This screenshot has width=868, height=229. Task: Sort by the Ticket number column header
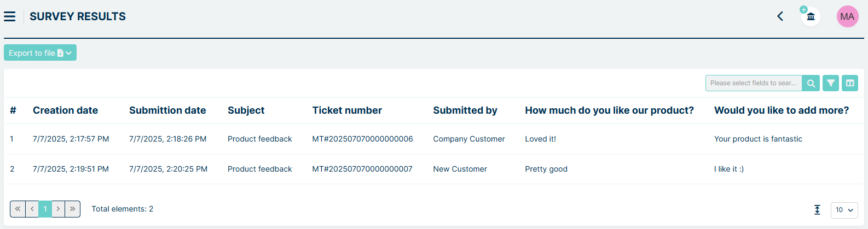tap(347, 110)
